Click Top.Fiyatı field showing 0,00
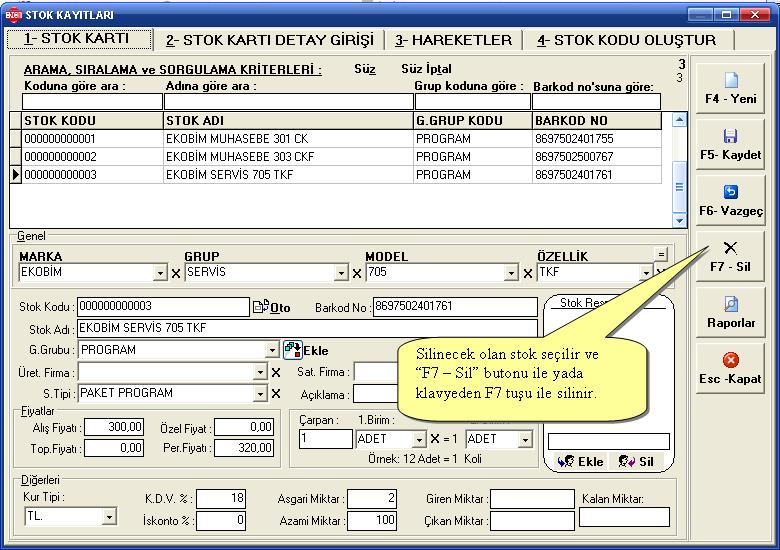This screenshot has height=550, width=780. [114, 448]
